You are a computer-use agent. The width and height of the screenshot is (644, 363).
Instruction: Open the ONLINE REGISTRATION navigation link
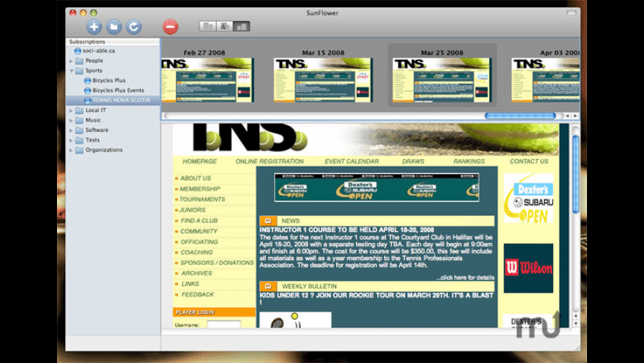(269, 161)
